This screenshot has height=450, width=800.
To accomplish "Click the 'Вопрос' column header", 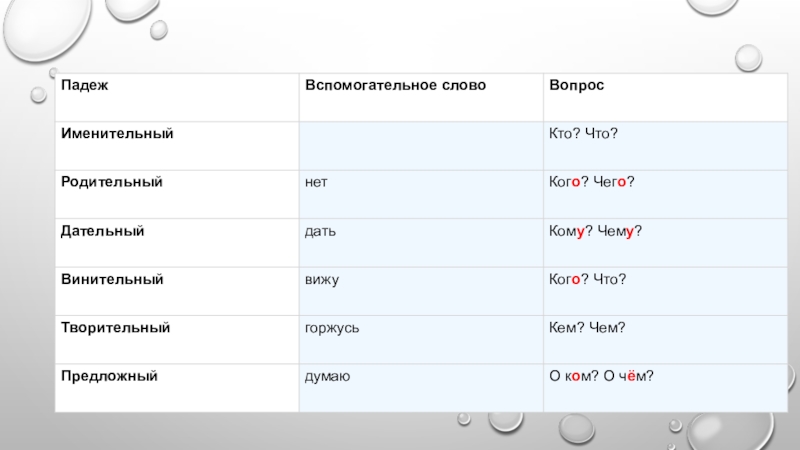I will click(x=576, y=85).
